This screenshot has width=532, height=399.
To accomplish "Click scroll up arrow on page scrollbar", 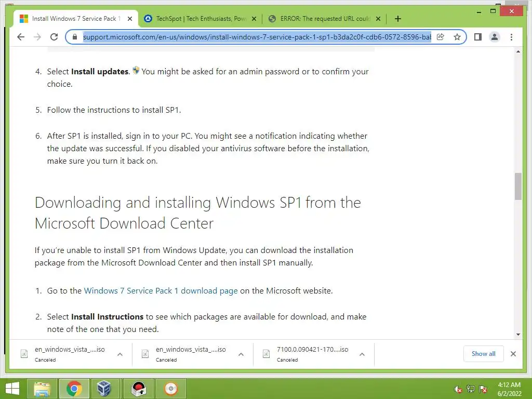I will pos(518,51).
